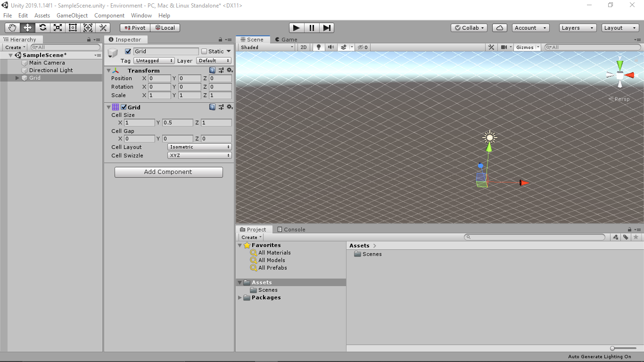Collapse the Transform component foldout
The height and width of the screenshot is (362, 644).
[108, 70]
